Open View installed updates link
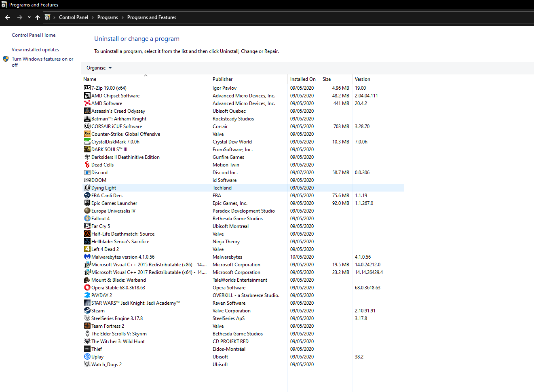This screenshot has height=392, width=534. point(35,50)
